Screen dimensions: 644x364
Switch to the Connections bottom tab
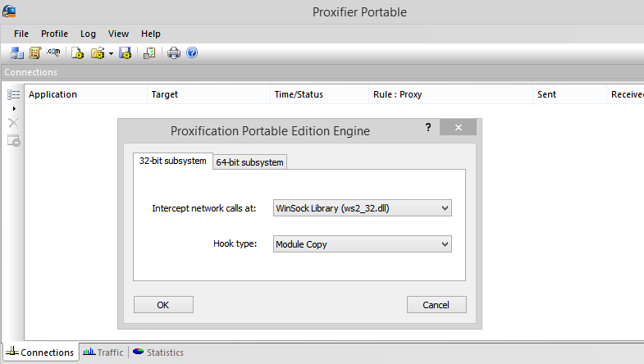[x=40, y=352]
